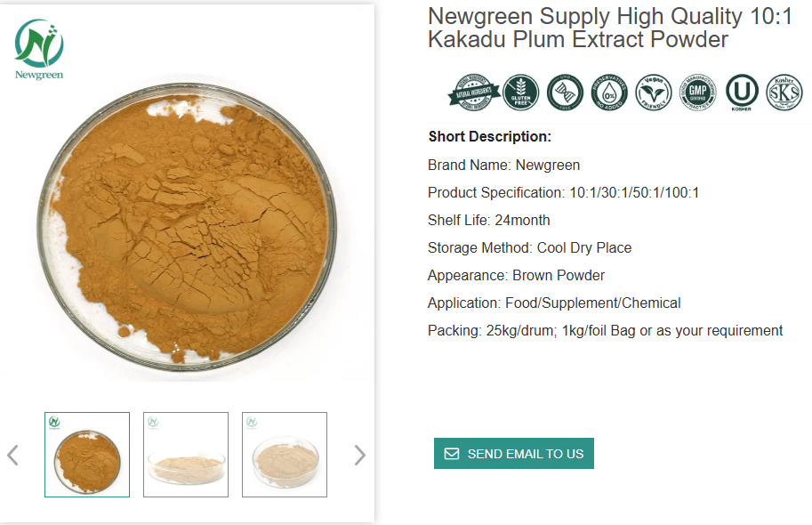The width and height of the screenshot is (812, 525).
Task: Click the Natural Ingredients badge
Action: tap(472, 93)
